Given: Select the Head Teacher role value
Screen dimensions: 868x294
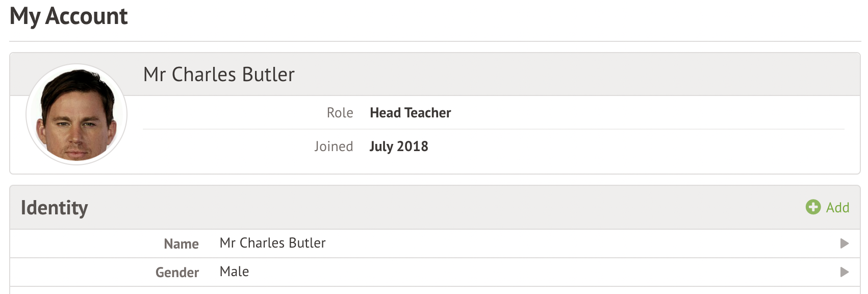Looking at the screenshot, I should coord(410,113).
